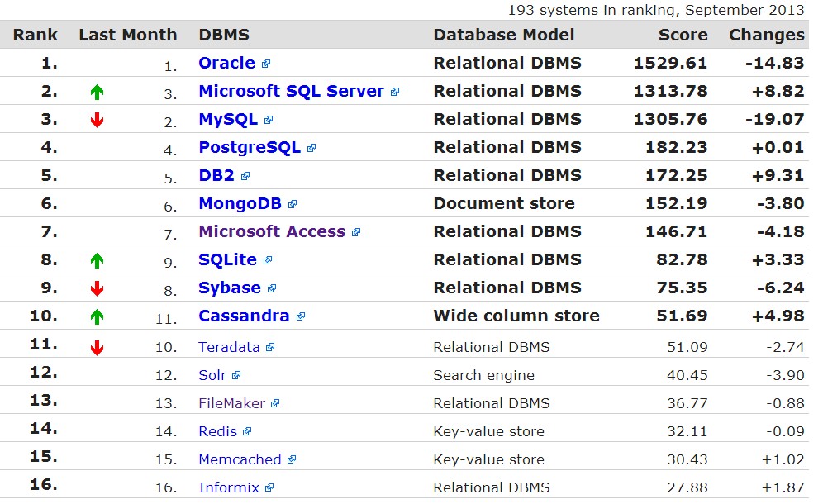
Task: Click the red down arrow in Sybase row
Action: point(97,288)
